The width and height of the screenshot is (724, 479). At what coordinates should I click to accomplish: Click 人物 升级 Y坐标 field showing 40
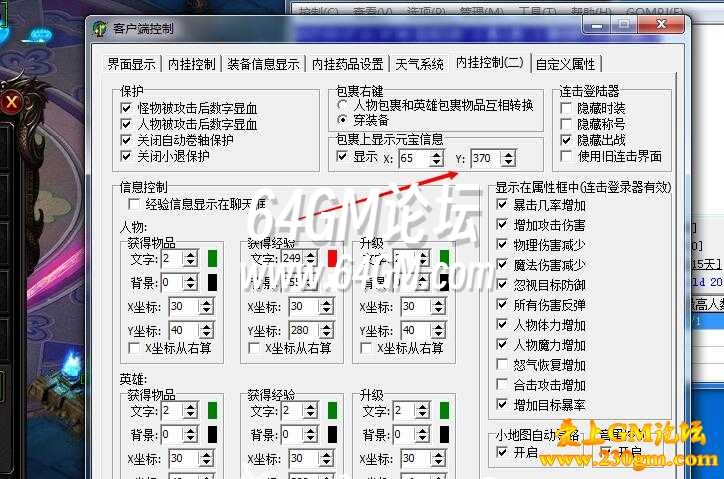point(416,330)
